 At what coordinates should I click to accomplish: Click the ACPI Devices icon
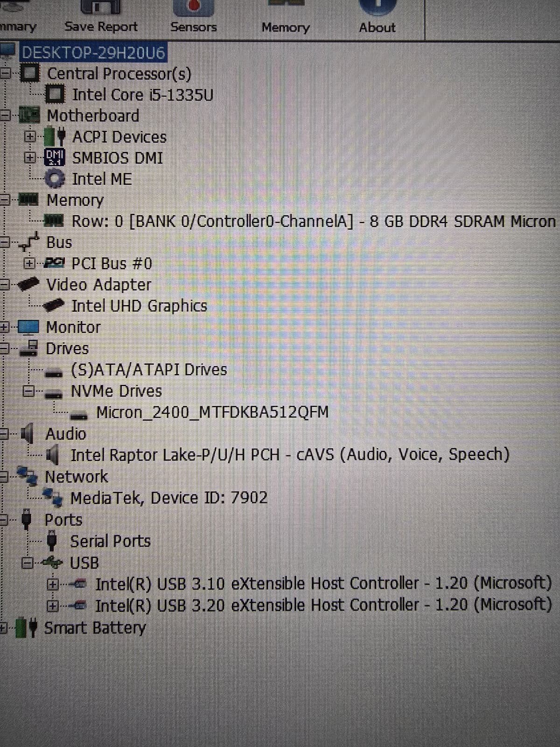click(55, 137)
